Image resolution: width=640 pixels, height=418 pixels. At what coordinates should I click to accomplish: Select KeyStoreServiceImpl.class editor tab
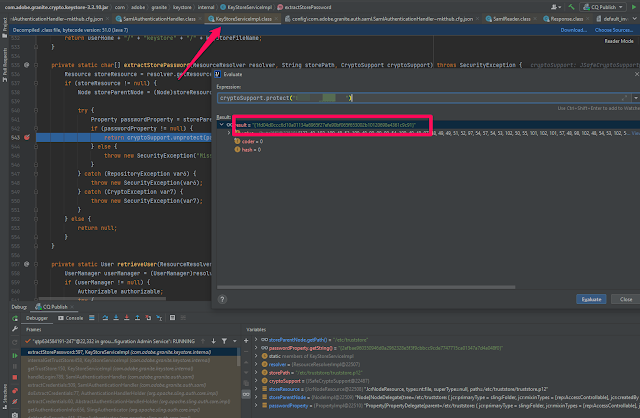pos(243,19)
